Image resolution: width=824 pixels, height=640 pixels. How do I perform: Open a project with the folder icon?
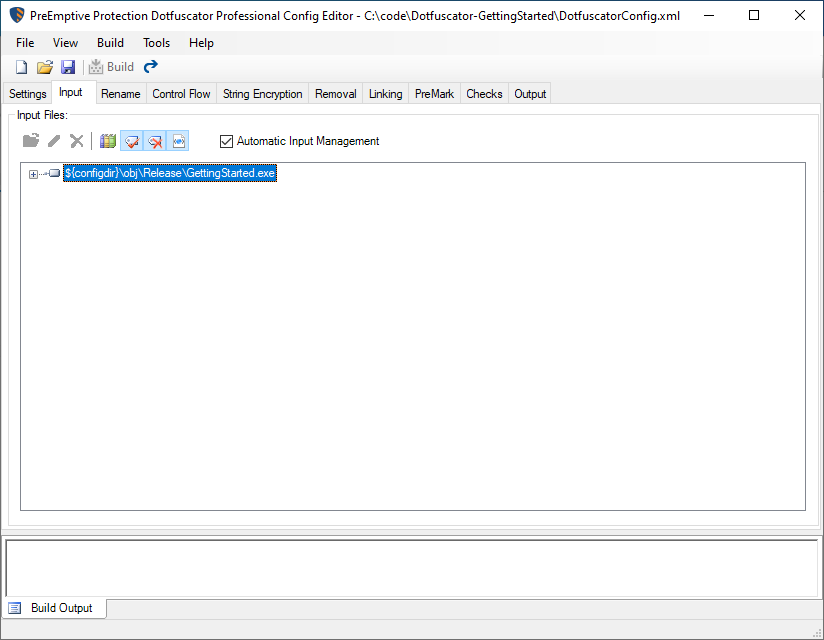(45, 67)
